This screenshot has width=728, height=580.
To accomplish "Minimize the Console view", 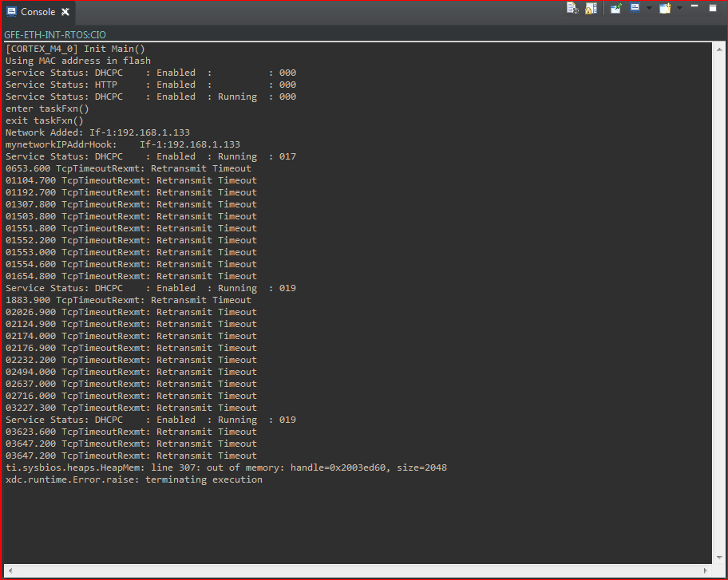I will 694,6.
